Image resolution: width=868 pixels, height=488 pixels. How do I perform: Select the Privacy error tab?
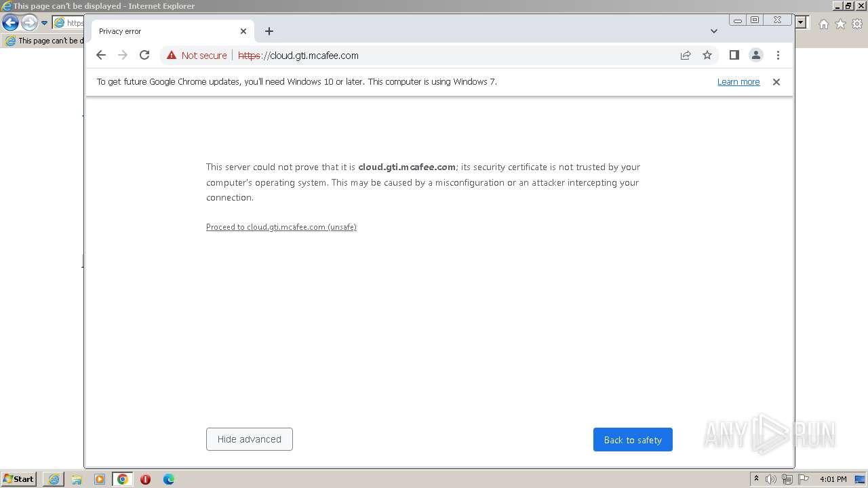[172, 31]
